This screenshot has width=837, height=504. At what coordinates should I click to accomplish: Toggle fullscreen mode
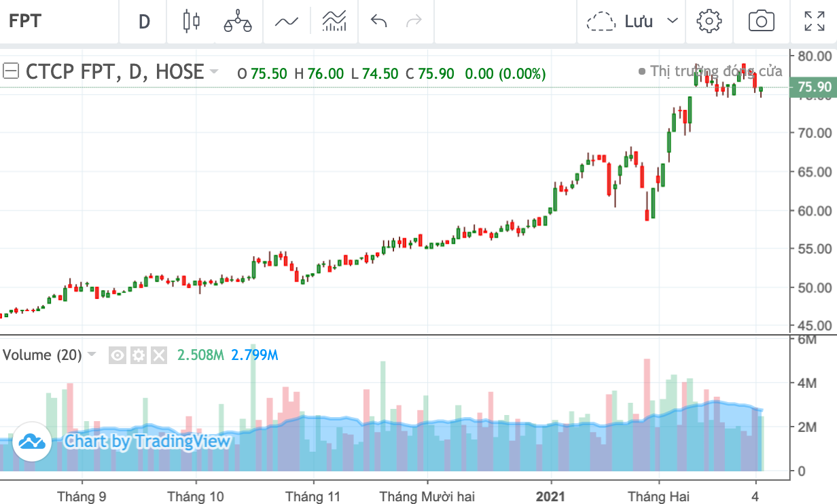(x=814, y=21)
